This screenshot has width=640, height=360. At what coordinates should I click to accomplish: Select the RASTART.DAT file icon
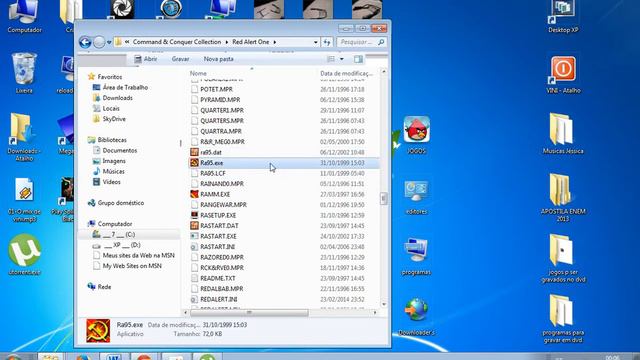[194, 226]
